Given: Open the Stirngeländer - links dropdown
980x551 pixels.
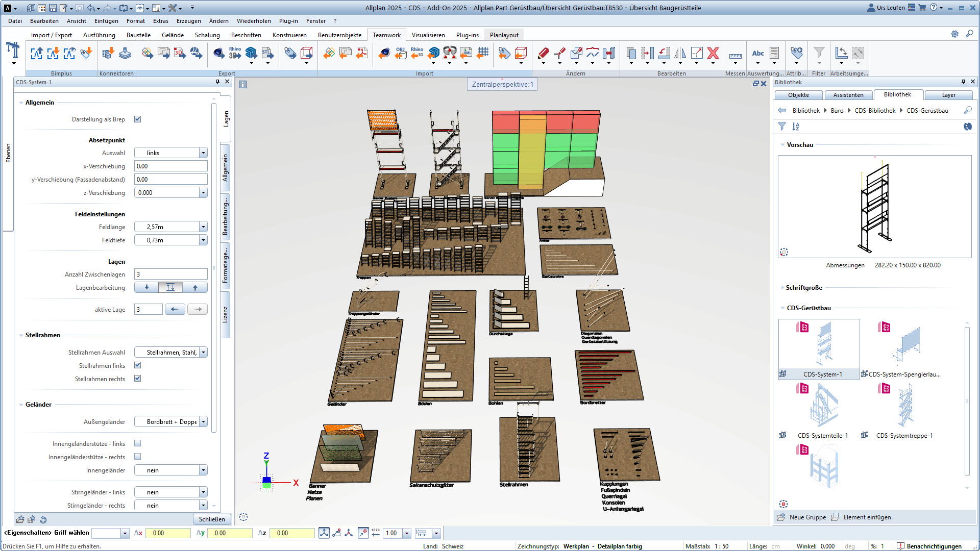Looking at the screenshot, I should tap(203, 492).
